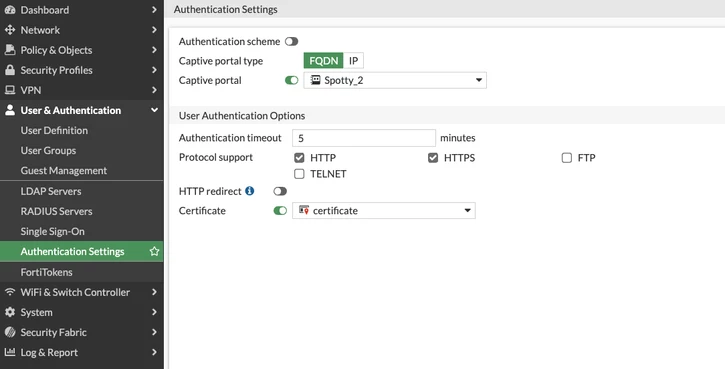Open User Definition page
Image resolution: width=725 pixels, height=369 pixels.
pyautogui.click(x=81, y=130)
